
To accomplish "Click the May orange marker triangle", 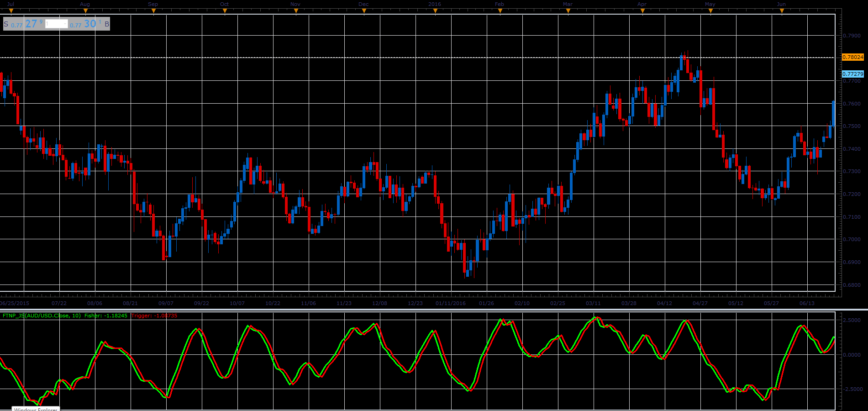I will click(x=710, y=11).
